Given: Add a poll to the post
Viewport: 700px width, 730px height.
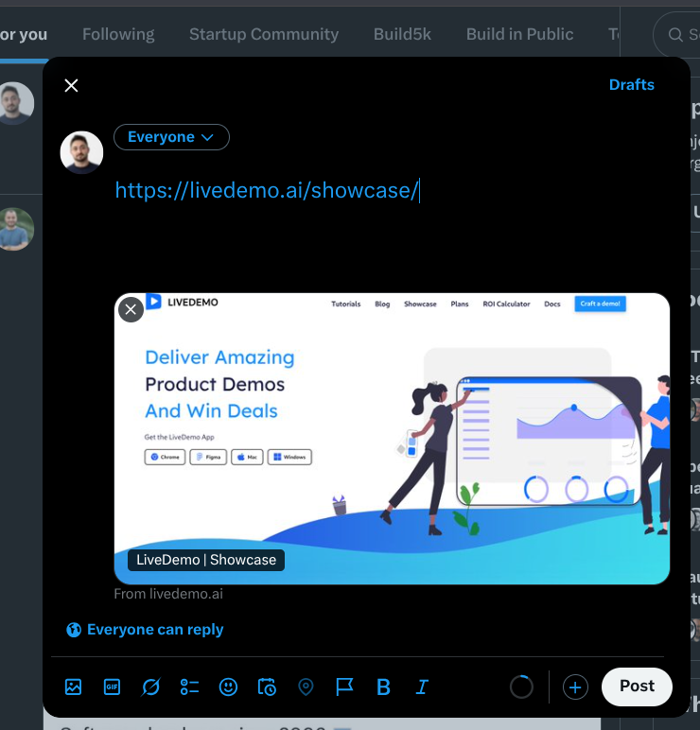Looking at the screenshot, I should point(189,687).
